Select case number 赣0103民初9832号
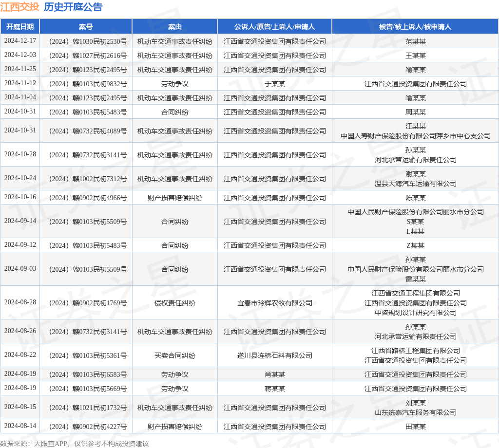Image resolution: width=499 pixels, height=448 pixels. click(x=88, y=84)
